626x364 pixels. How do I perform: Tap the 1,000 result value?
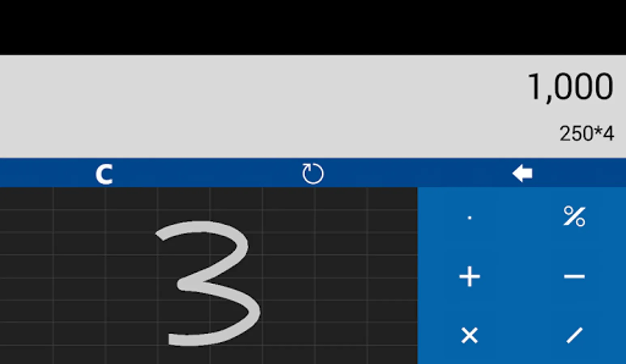(x=571, y=87)
